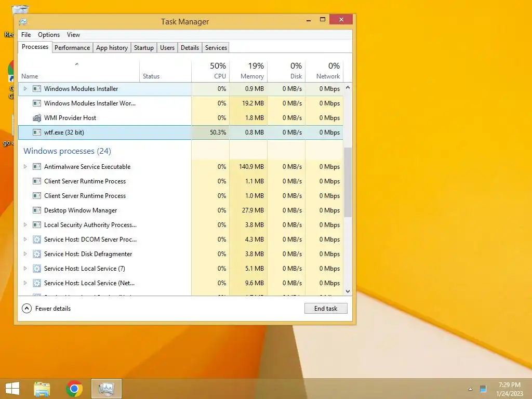The width and height of the screenshot is (532, 399).
Task: Switch to the Startup tab
Action: [x=144, y=48]
